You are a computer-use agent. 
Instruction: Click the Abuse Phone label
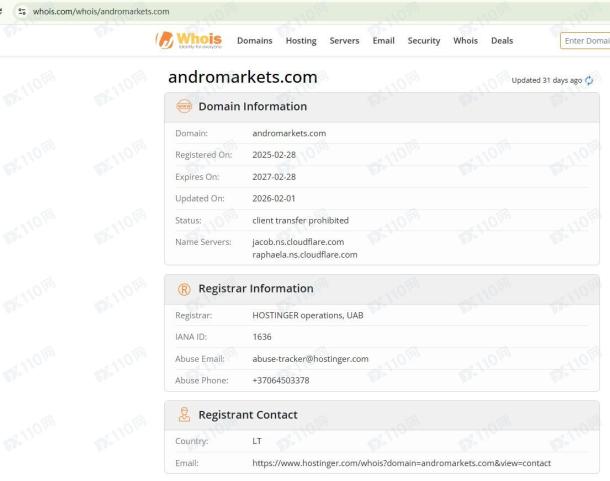pos(202,380)
